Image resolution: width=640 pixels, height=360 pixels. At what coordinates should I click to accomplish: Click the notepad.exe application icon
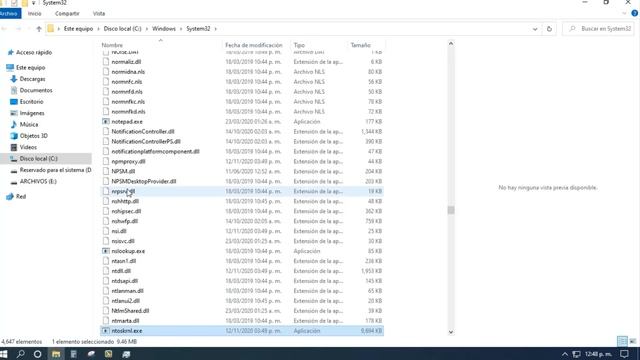pyautogui.click(x=106, y=122)
